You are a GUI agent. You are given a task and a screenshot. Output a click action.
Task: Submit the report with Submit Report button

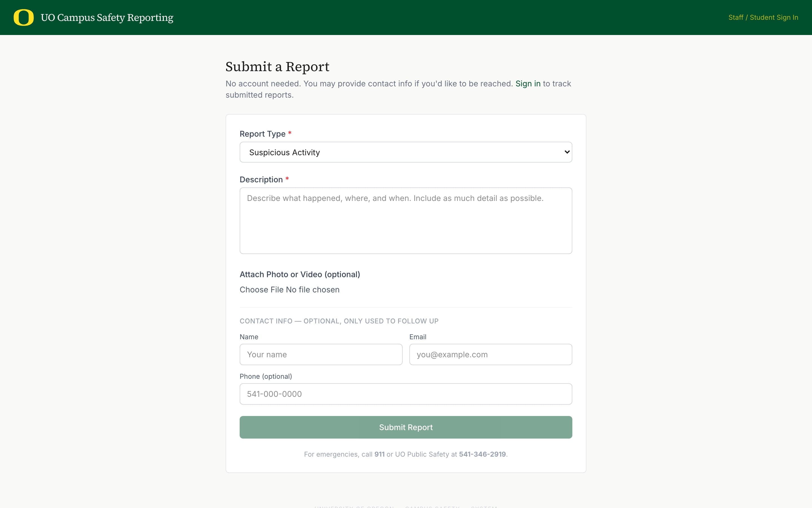(x=406, y=427)
